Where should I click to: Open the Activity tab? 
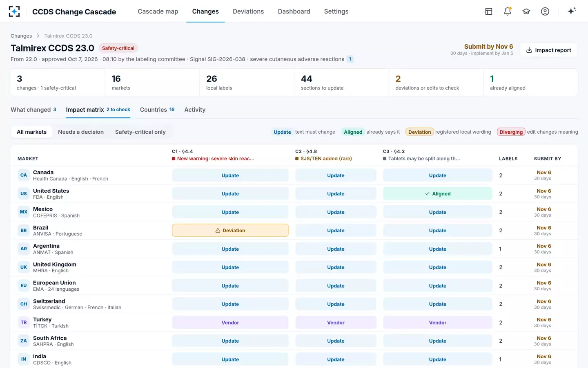coord(195,110)
